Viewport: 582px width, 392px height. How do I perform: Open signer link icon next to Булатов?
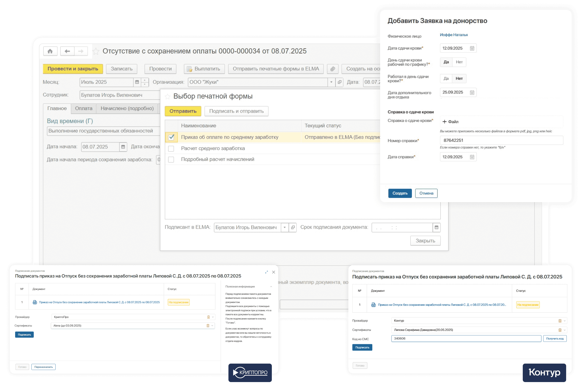(x=293, y=227)
